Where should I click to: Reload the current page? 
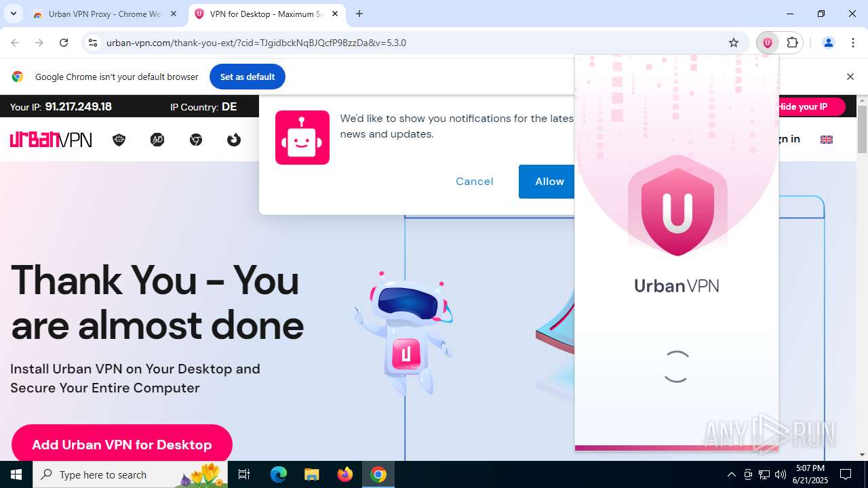point(64,43)
